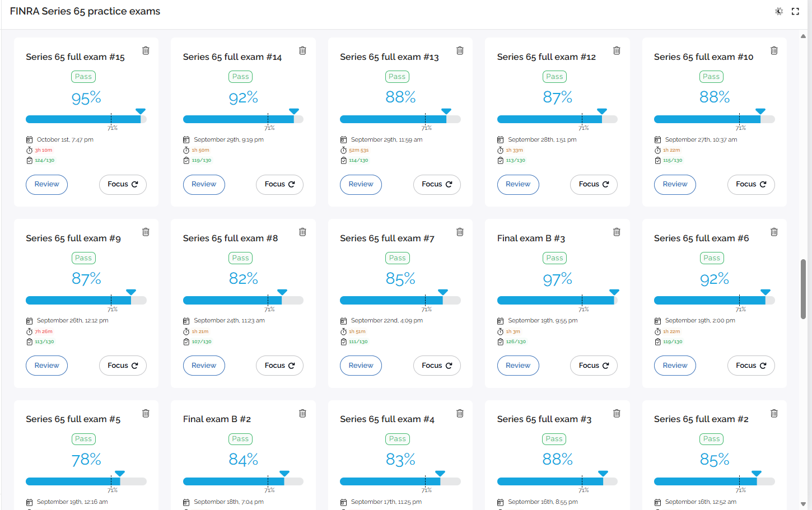
Task: Click Focus button for exam #8
Action: click(279, 366)
